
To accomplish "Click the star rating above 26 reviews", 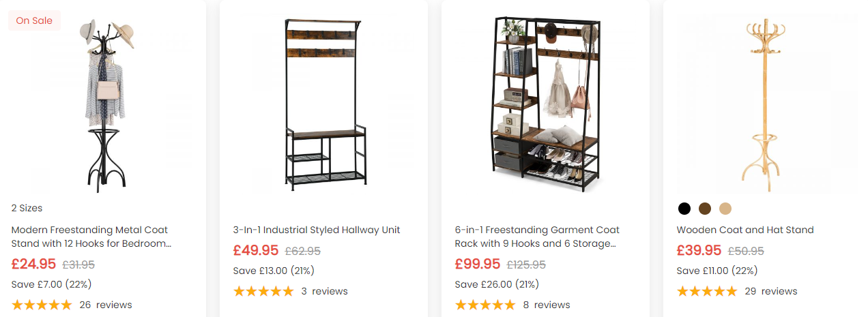I will [42, 305].
